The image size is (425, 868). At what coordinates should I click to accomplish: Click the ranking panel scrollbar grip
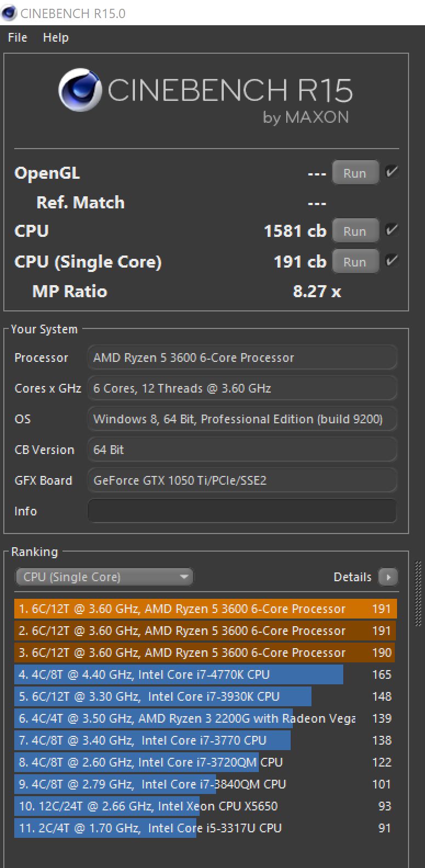click(x=420, y=593)
